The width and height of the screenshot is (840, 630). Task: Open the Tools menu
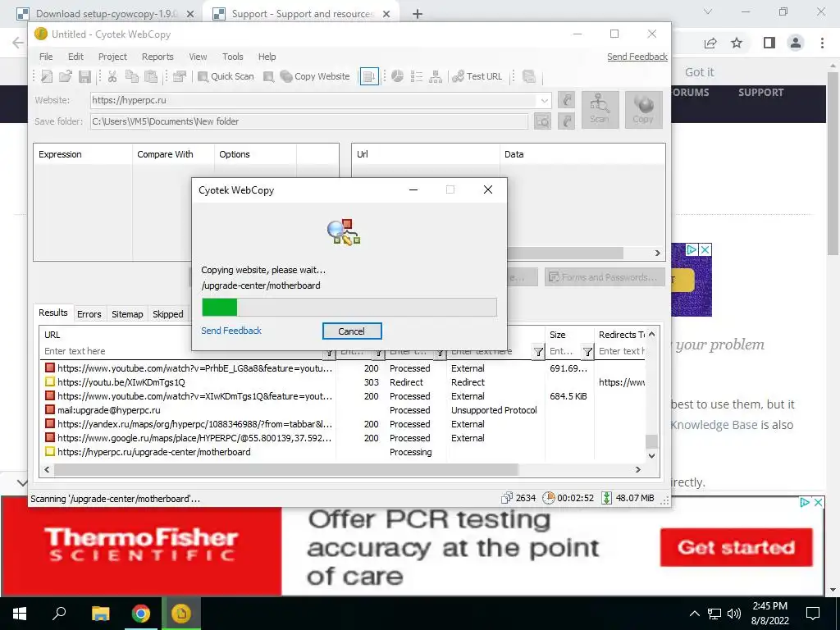232,57
